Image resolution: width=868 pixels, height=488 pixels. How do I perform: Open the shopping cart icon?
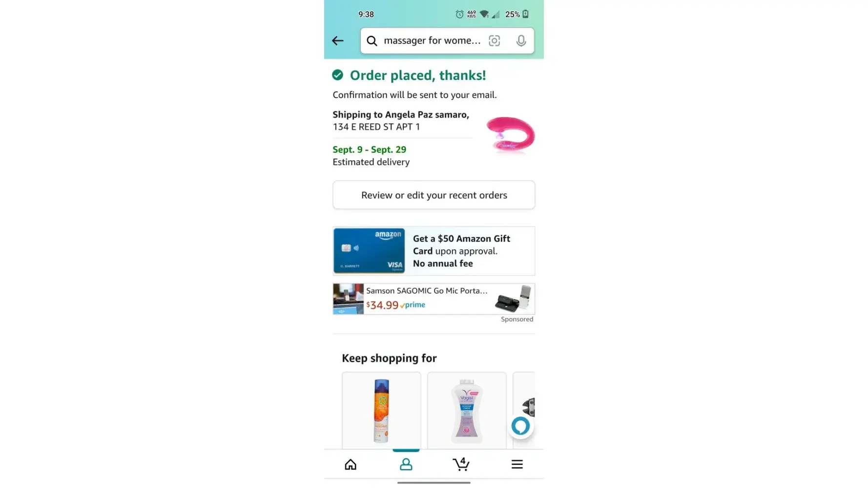461,464
